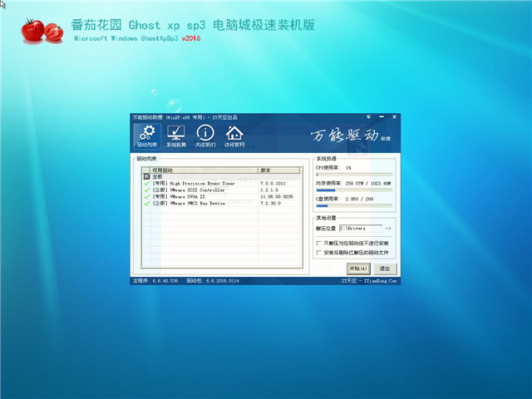532x399 pixels.
Task: Open the title bar dropdown menu icon
Action: pyautogui.click(x=368, y=116)
